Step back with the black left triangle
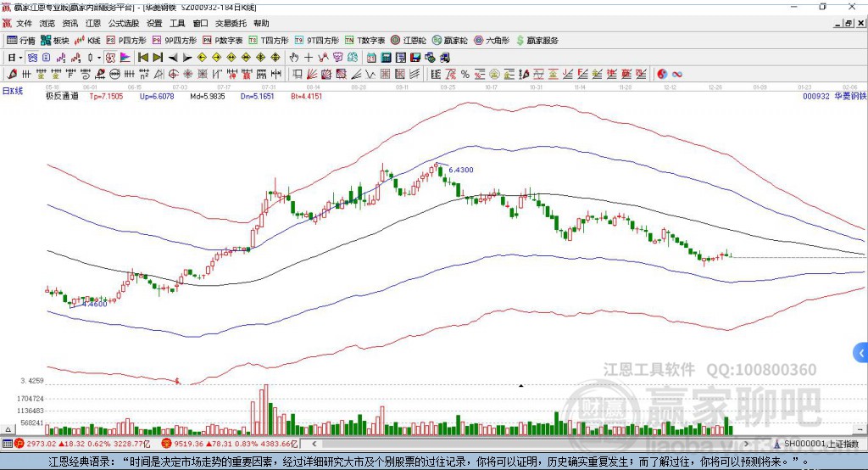Viewport: 868px width, 470px height. tap(173, 57)
